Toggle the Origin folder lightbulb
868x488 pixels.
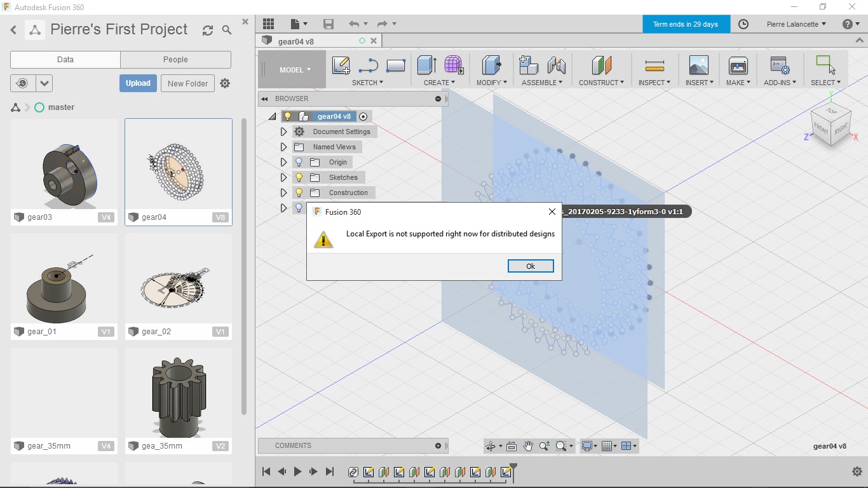299,162
